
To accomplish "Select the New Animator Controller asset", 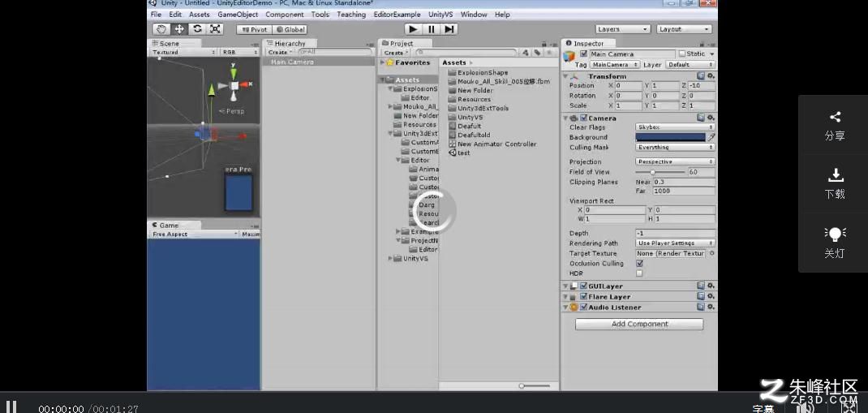I will [x=492, y=144].
